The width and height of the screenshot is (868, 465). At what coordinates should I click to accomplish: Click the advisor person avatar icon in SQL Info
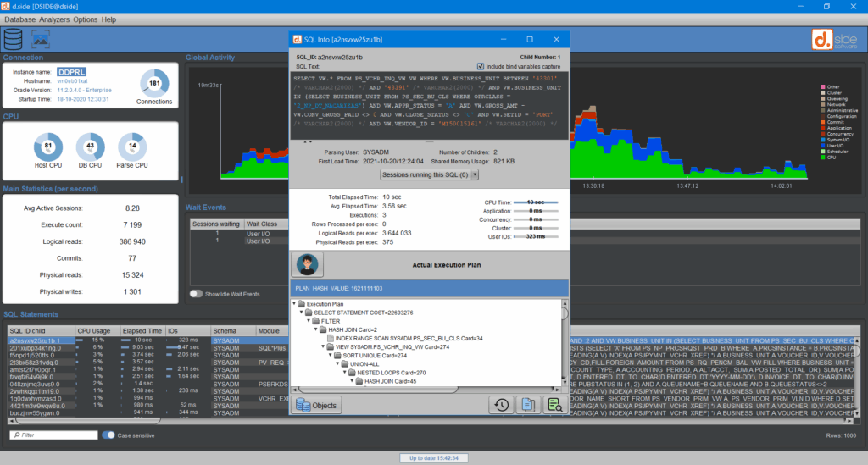click(x=307, y=264)
